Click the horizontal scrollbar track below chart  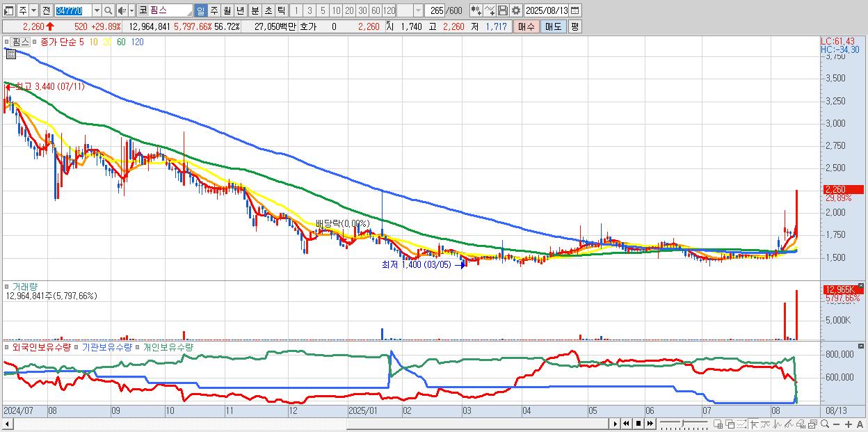(x=311, y=423)
